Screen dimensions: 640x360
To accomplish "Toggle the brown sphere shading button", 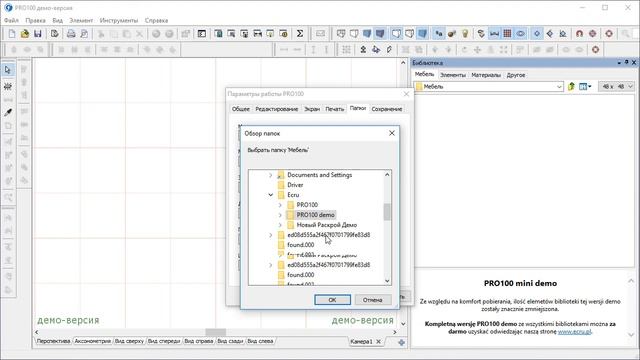I will (452, 33).
